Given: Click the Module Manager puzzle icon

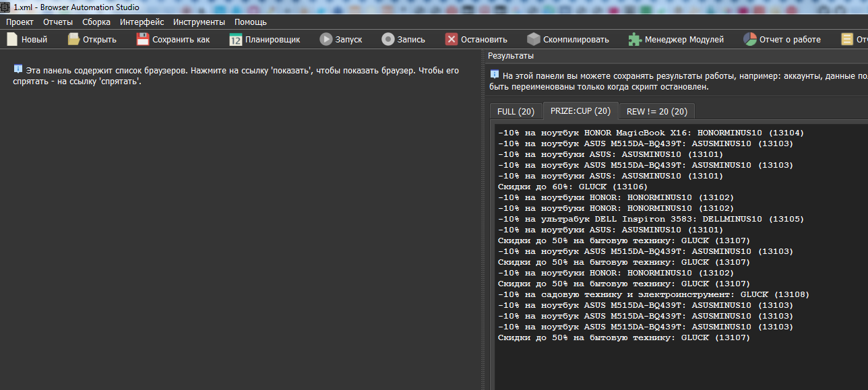Looking at the screenshot, I should (635, 39).
